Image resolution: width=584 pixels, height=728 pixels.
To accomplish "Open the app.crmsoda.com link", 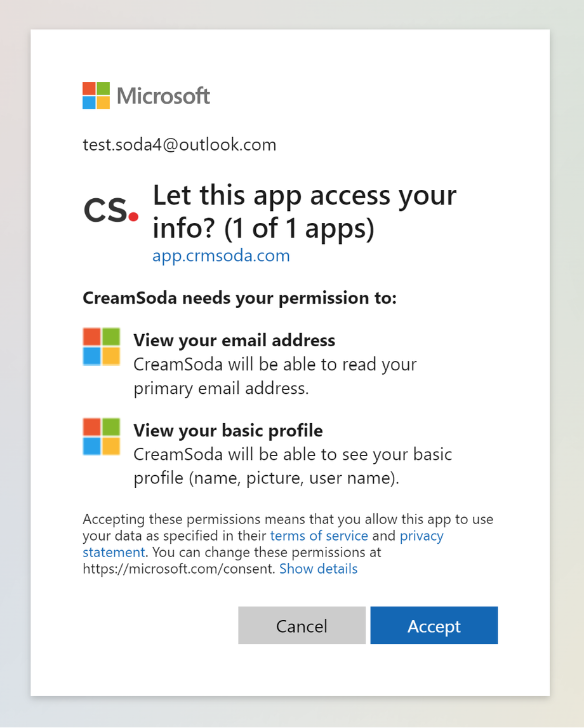I will [x=221, y=255].
